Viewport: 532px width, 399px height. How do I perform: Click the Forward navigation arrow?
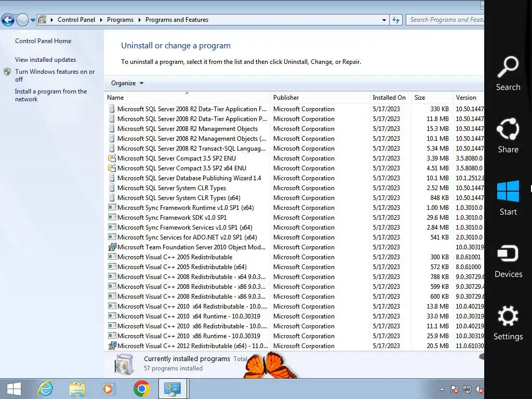pos(22,20)
